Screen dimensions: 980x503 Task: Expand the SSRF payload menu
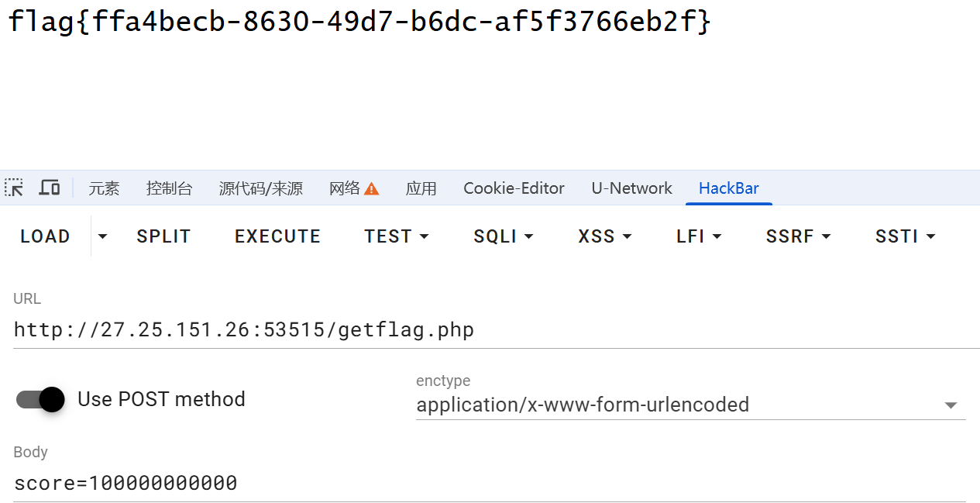click(x=798, y=236)
